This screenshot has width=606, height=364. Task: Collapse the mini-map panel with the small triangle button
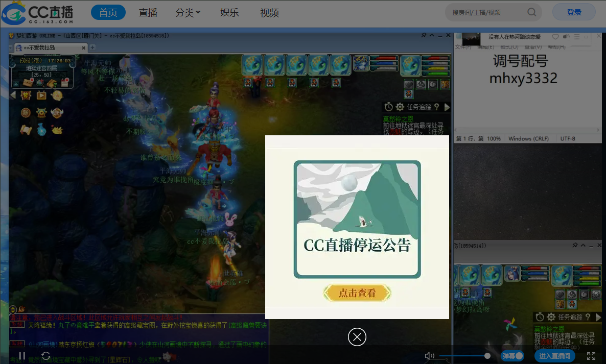tap(16, 84)
